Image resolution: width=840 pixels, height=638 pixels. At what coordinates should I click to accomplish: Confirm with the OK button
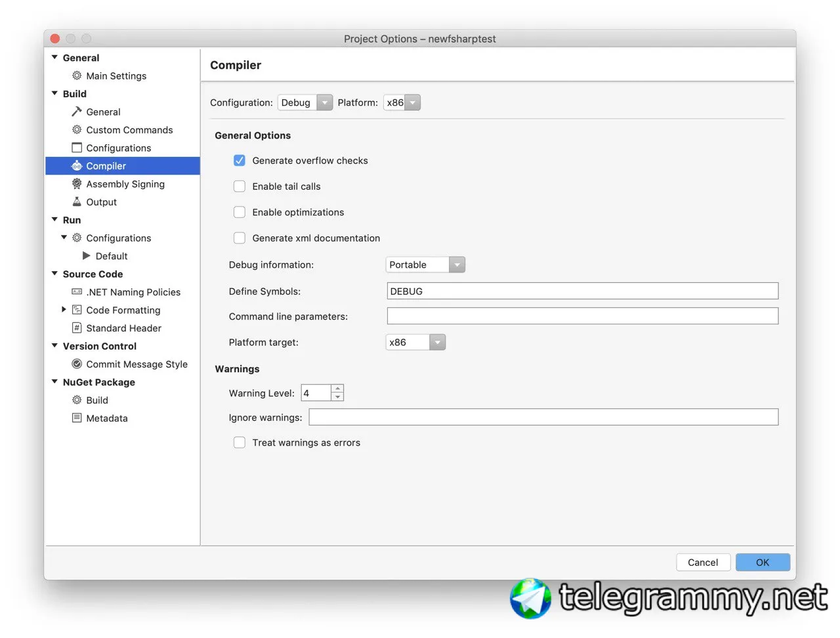pos(763,563)
